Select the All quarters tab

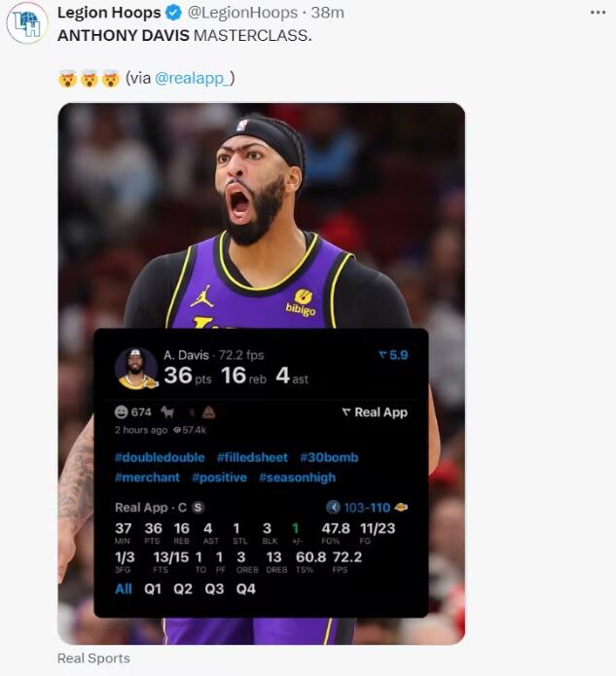click(x=124, y=588)
